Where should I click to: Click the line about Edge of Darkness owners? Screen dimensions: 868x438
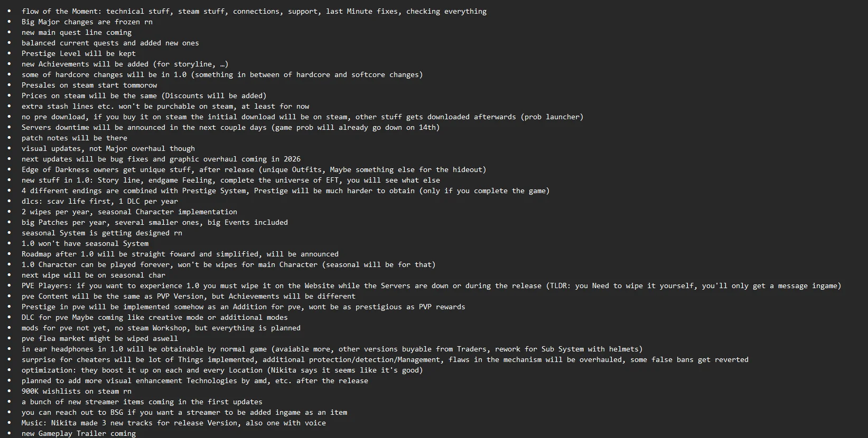click(254, 169)
